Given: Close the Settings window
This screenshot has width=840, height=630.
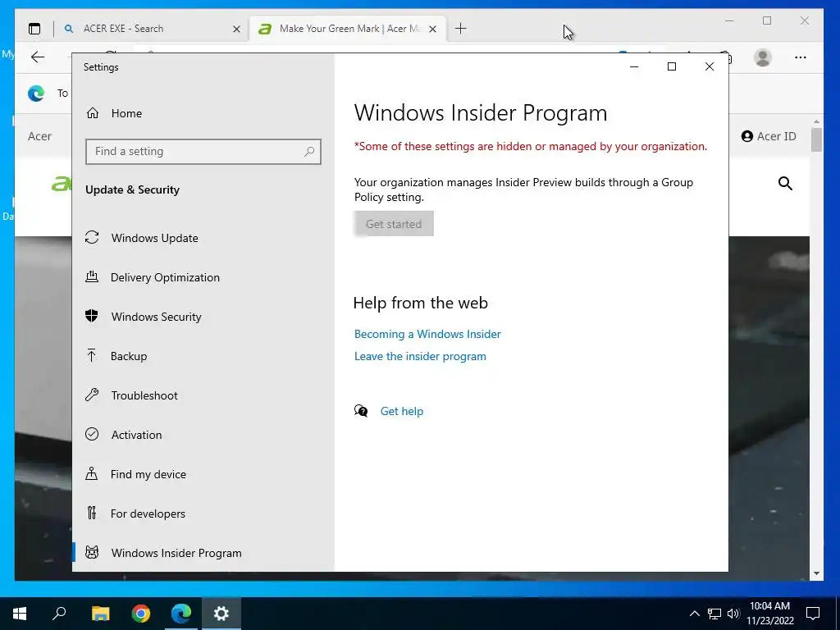Looking at the screenshot, I should tap(710, 66).
